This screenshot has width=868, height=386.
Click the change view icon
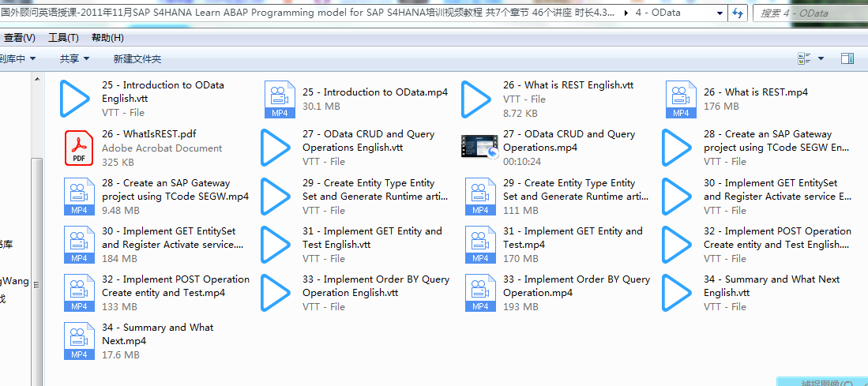(x=804, y=58)
